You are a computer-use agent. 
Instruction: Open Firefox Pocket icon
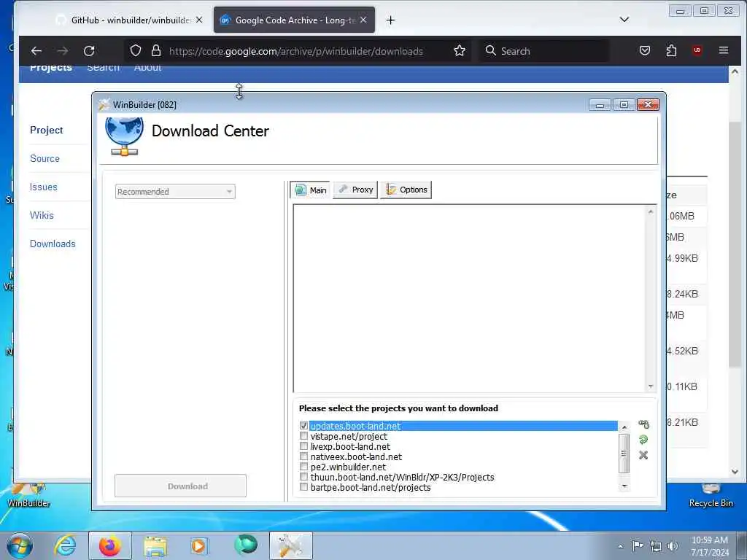coord(645,50)
